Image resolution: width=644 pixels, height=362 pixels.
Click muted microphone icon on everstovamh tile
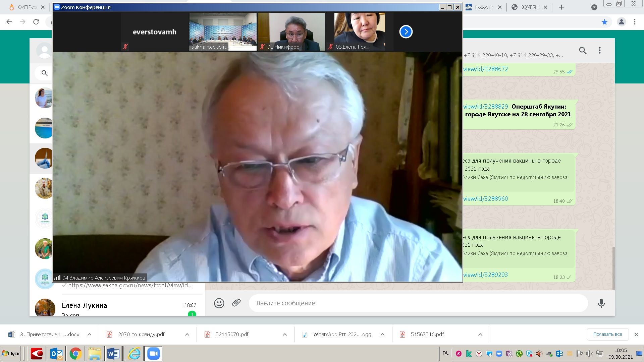[x=125, y=47]
